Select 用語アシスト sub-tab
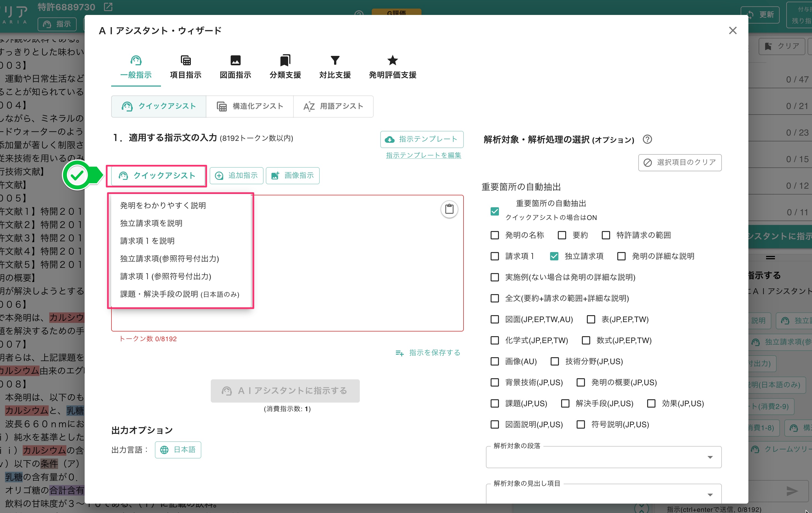The width and height of the screenshot is (812, 513). [x=333, y=106]
